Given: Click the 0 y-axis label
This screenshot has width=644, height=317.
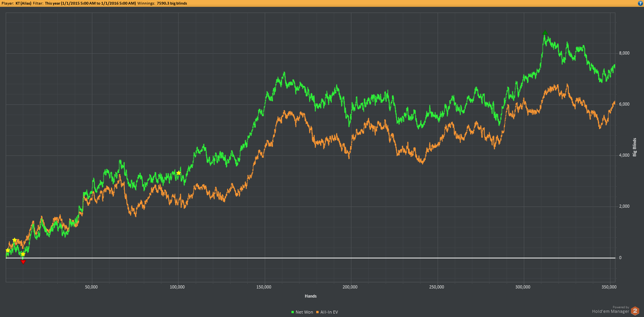Looking at the screenshot, I should [620, 258].
